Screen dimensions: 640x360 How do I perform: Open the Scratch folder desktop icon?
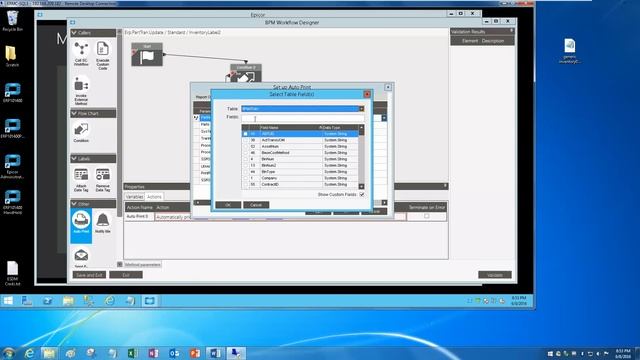coord(12,56)
